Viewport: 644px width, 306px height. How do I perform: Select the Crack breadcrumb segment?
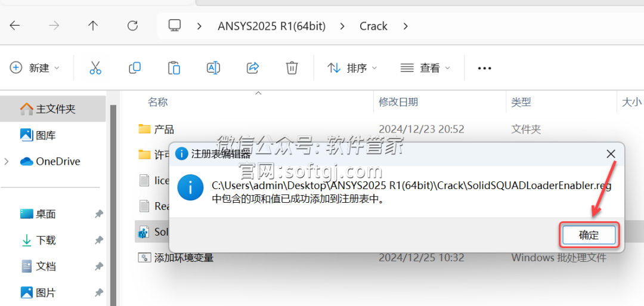coord(373,26)
